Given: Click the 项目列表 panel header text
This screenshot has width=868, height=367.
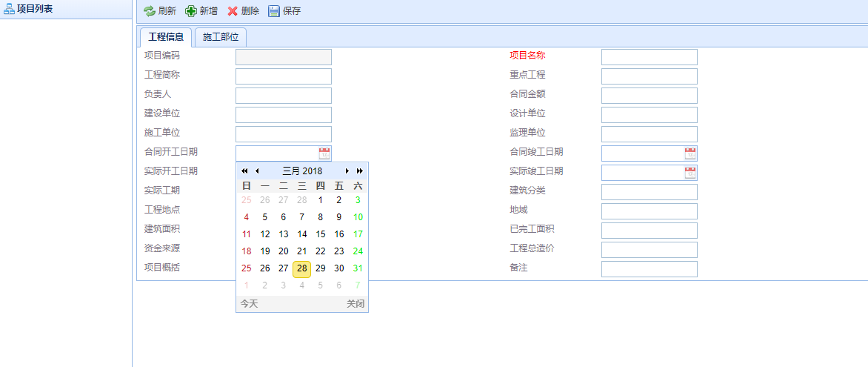Looking at the screenshot, I should click(35, 9).
